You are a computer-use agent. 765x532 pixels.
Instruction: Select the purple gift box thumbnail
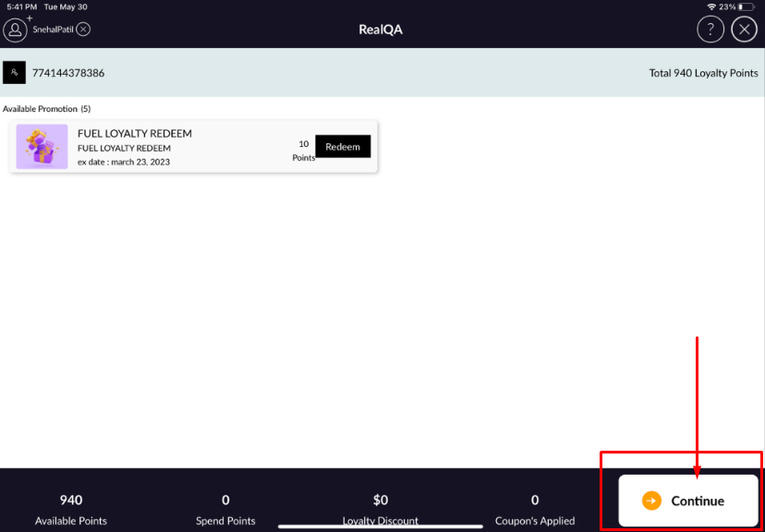pyautogui.click(x=42, y=146)
